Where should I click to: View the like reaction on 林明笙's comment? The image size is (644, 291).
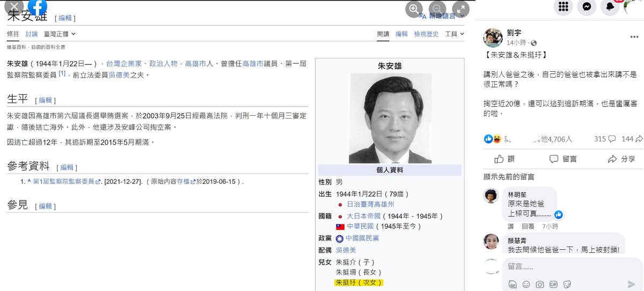click(x=558, y=215)
